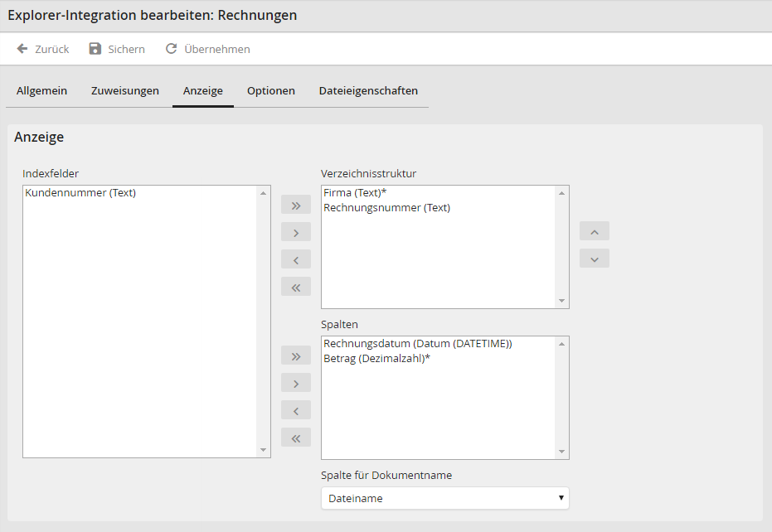This screenshot has height=532, width=772.
Task: Move selected directory entry down
Action: click(x=595, y=259)
